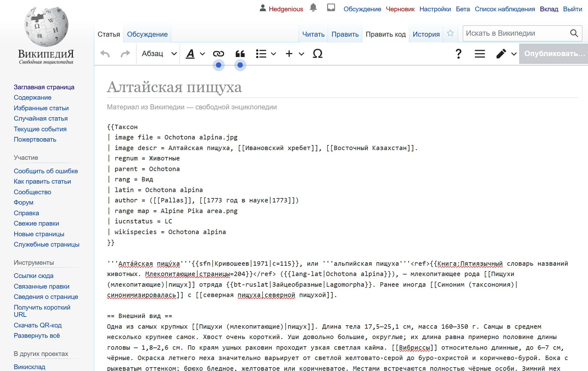This screenshot has width=588, height=371.
Task: Click the Искать в Википедии search field
Action: [x=515, y=33]
